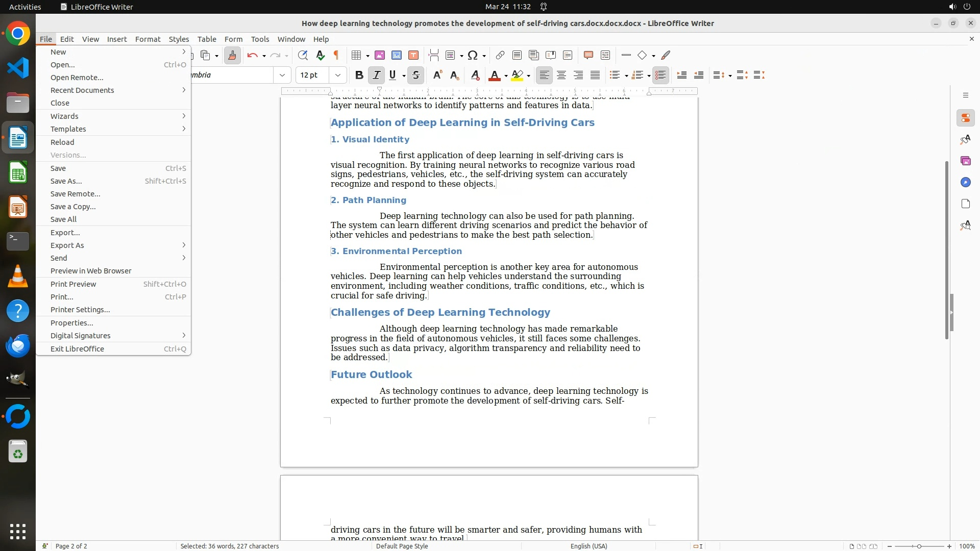The height and width of the screenshot is (551, 980).
Task: Toggle Bold formatting
Action: tap(359, 76)
